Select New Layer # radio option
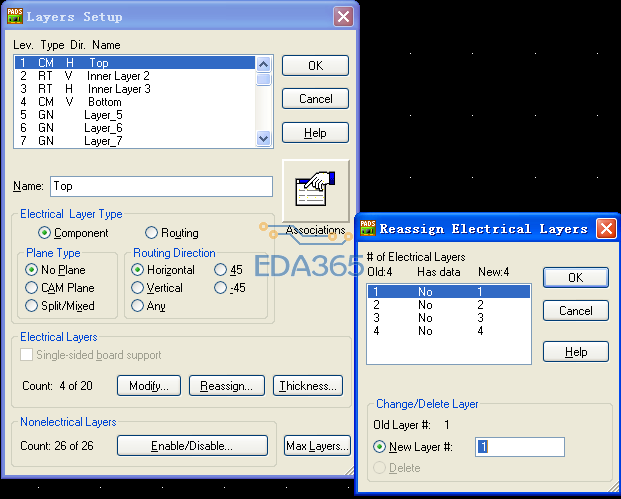The width and height of the screenshot is (621, 499). click(x=379, y=447)
